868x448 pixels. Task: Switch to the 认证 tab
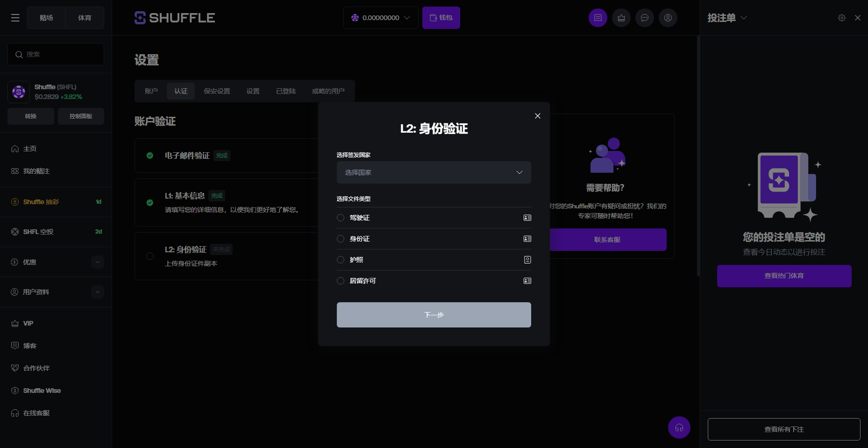181,91
